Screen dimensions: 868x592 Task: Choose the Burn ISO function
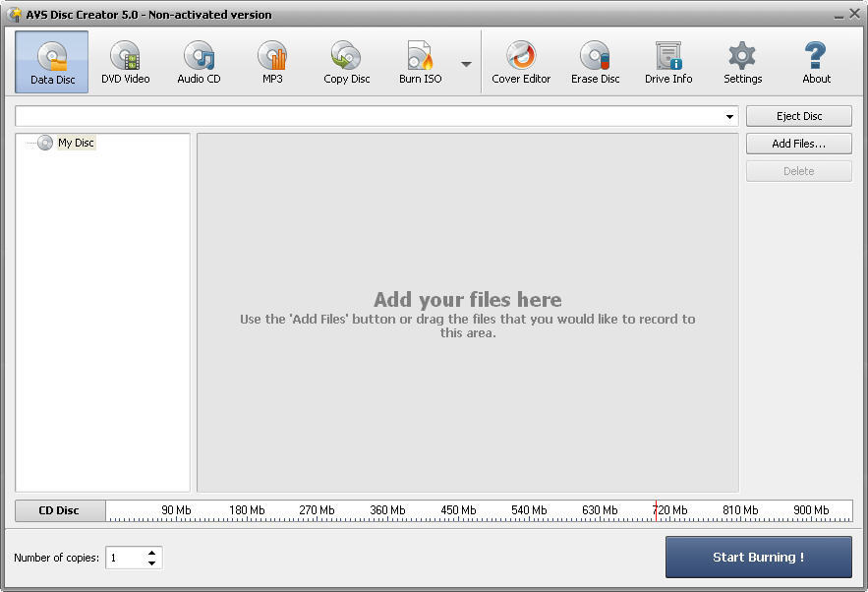pos(419,61)
